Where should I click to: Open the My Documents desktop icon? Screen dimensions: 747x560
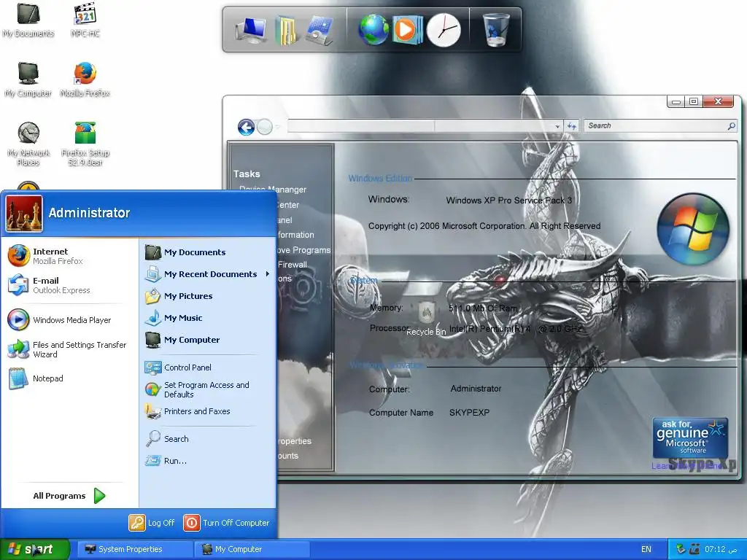[x=28, y=20]
